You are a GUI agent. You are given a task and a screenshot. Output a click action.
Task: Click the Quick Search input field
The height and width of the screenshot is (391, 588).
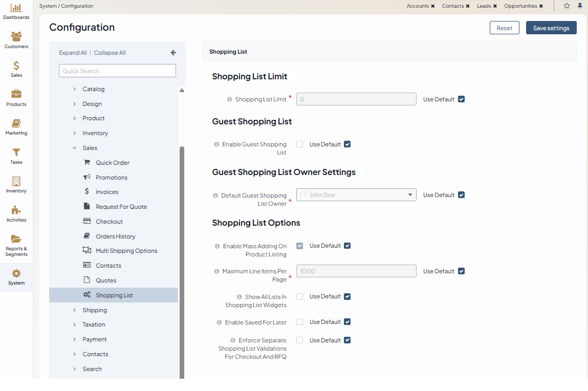117,71
